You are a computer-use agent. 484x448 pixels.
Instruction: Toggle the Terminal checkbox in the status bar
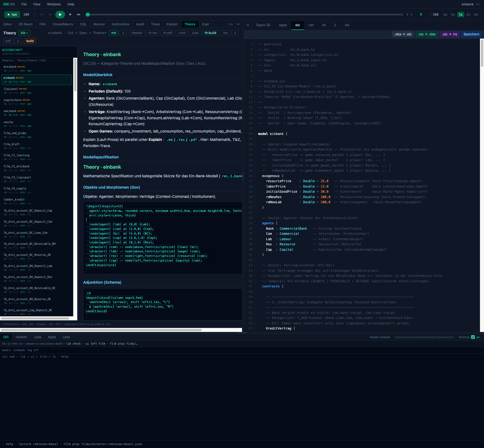[x=473, y=337]
